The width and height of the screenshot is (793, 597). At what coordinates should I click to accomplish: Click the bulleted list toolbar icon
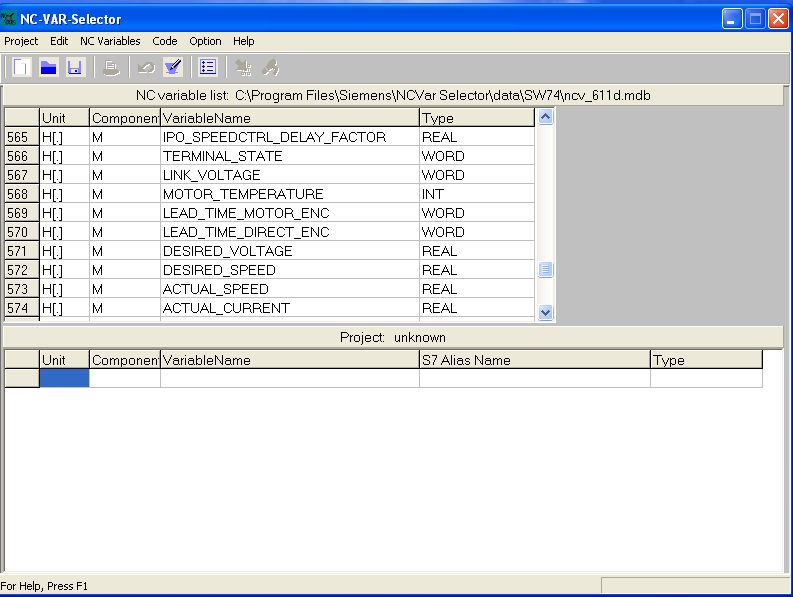coord(208,67)
